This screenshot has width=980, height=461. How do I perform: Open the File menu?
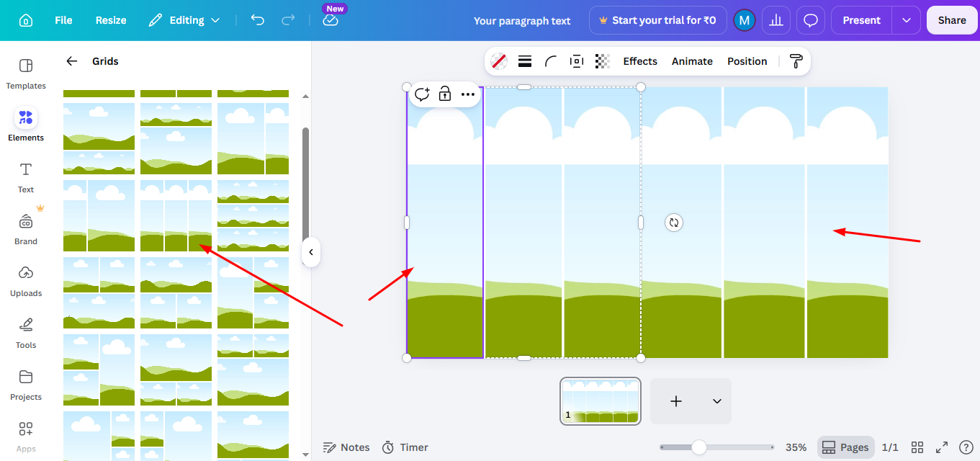click(x=63, y=20)
